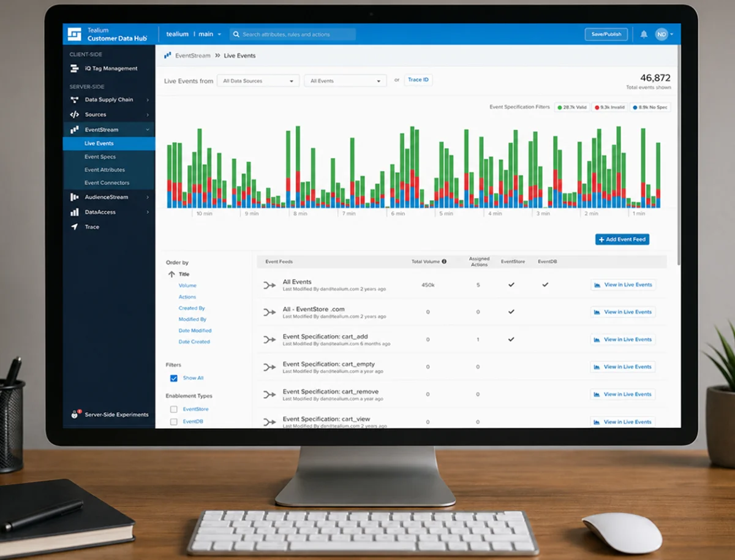Click the Save/Publish button

coord(606,34)
